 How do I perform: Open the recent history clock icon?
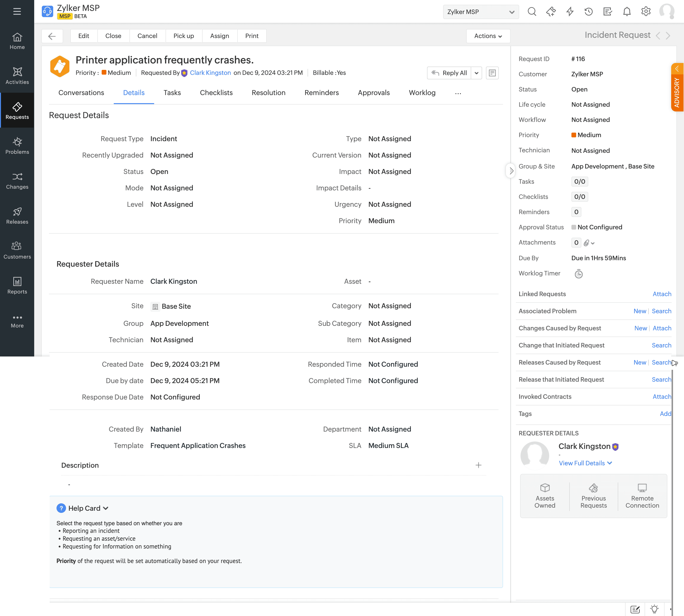pos(589,12)
